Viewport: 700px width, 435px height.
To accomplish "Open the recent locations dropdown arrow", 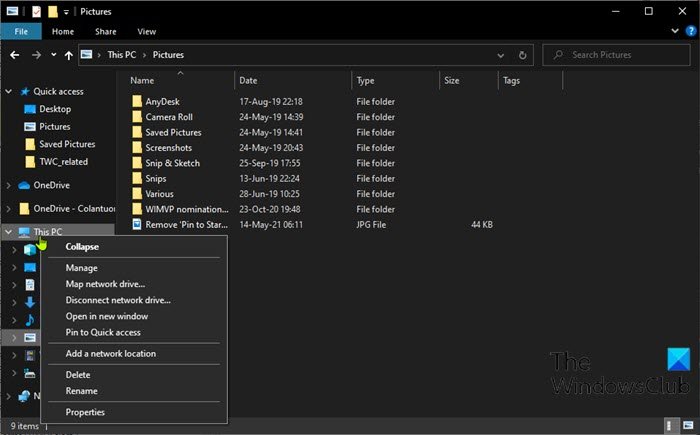I will [x=54, y=55].
